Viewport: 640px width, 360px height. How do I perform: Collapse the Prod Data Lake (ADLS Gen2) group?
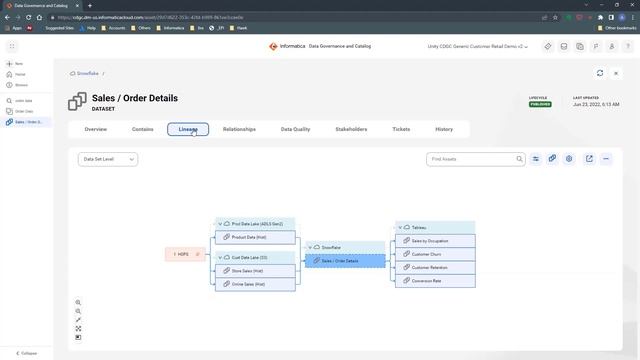pyautogui.click(x=220, y=224)
